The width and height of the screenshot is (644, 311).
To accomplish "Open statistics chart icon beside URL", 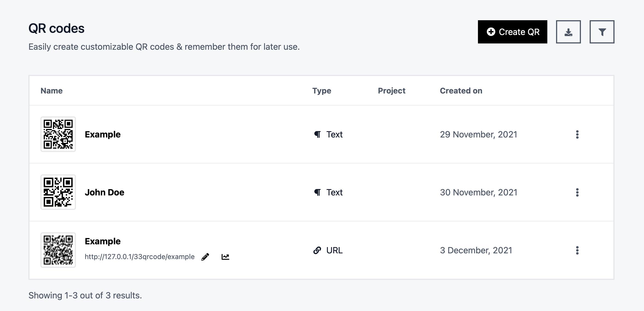I will [225, 257].
